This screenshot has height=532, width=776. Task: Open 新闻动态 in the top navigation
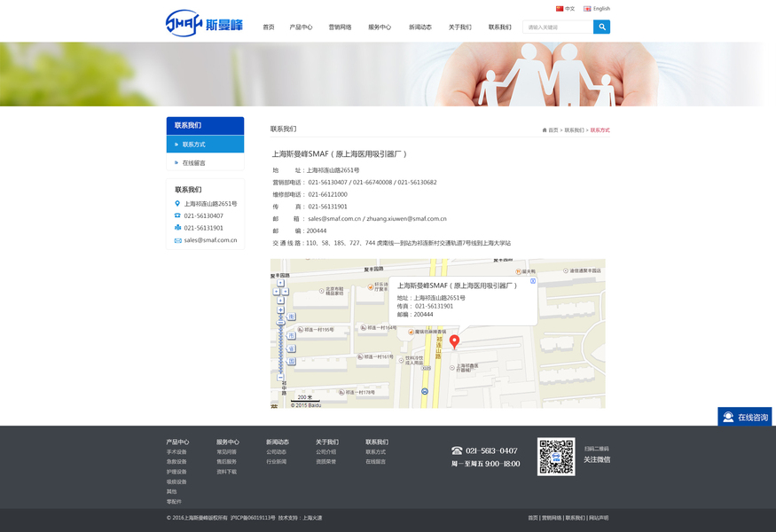click(420, 27)
